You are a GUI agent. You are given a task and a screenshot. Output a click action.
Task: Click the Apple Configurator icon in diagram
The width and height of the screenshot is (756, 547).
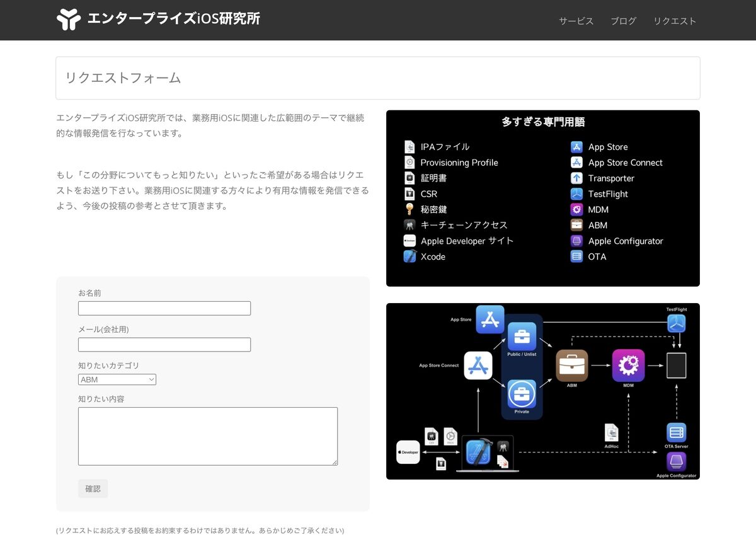(x=676, y=463)
